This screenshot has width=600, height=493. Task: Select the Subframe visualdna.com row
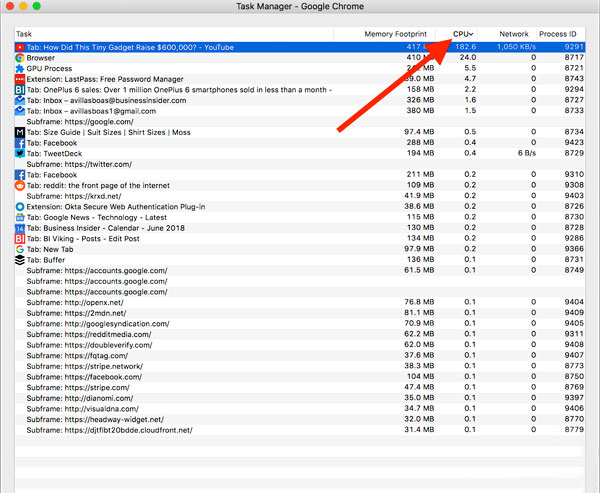(x=300, y=409)
